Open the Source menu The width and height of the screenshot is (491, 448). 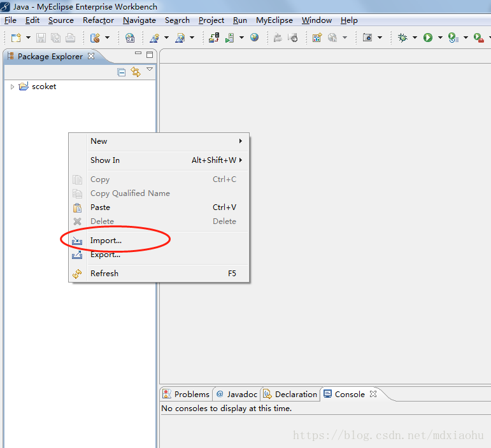61,20
